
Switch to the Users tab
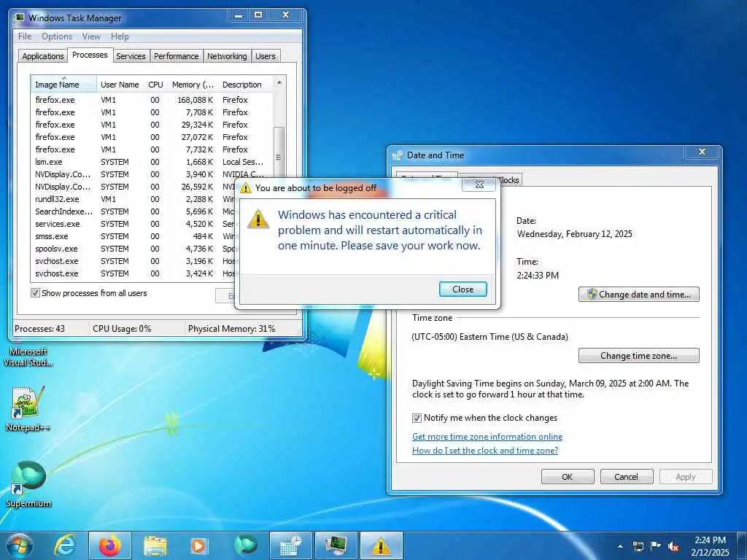(266, 56)
